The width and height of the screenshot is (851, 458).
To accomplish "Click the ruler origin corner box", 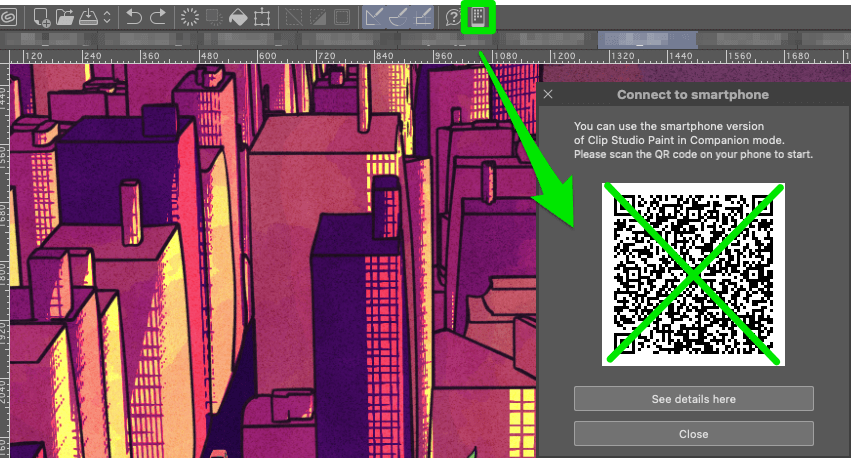I will (4, 56).
